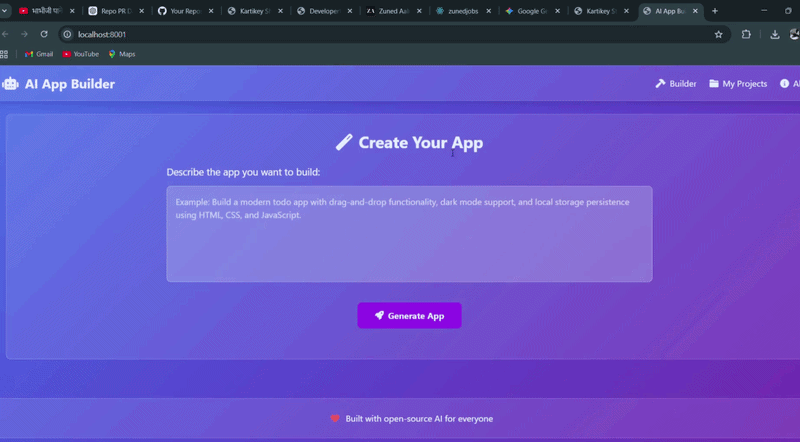The image size is (800, 442).
Task: Click the robot logo icon beside AI App Builder
Action: [10, 84]
